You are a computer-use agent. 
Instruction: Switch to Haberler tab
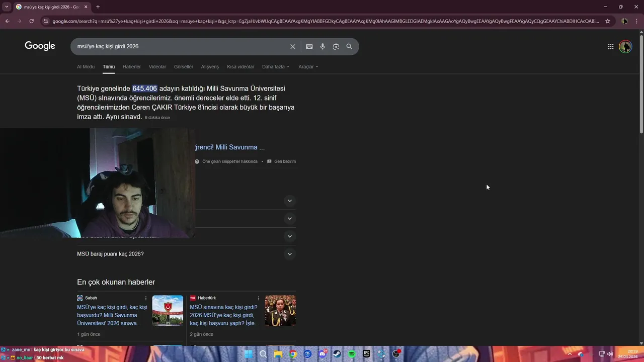(x=132, y=67)
